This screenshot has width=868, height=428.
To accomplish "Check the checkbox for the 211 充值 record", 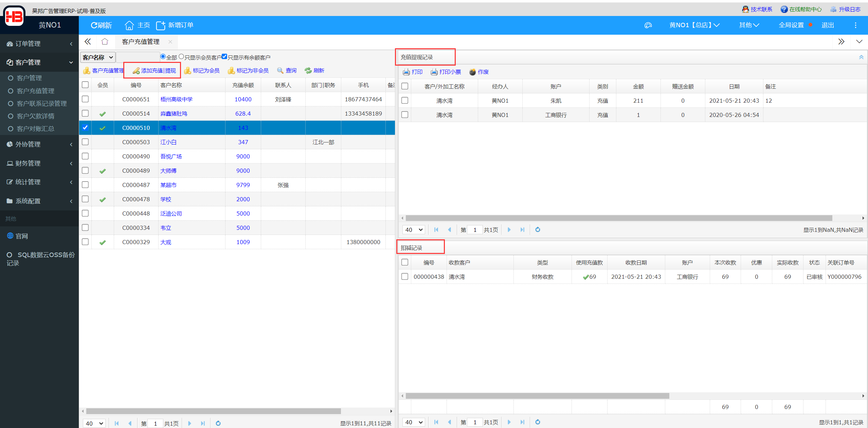I will coord(405,100).
